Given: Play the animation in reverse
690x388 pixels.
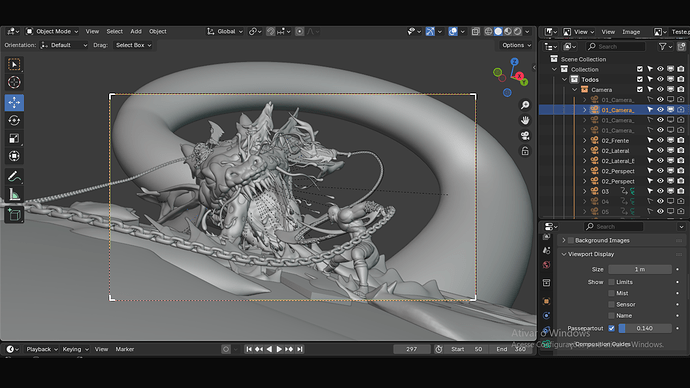Looking at the screenshot, I should pyautogui.click(x=269, y=349).
